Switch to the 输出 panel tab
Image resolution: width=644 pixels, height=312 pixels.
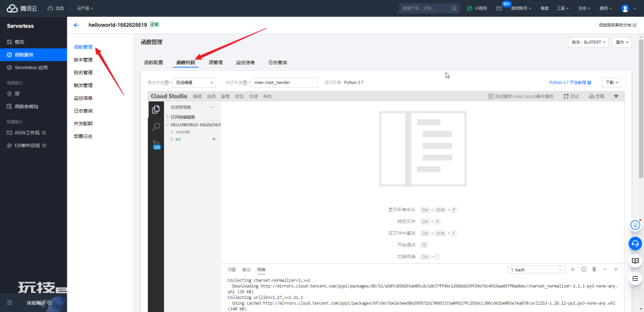246,270
